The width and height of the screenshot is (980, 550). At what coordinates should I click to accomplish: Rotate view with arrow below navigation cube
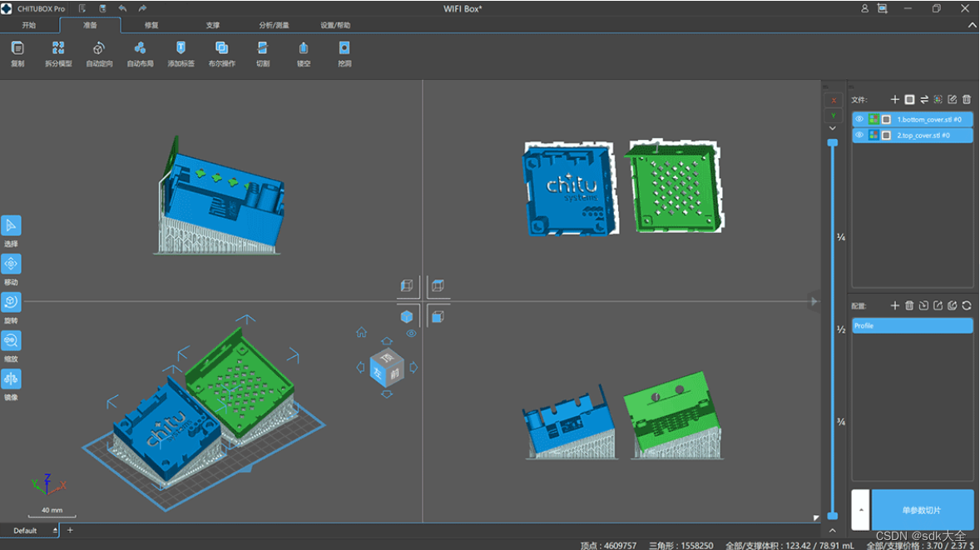387,394
